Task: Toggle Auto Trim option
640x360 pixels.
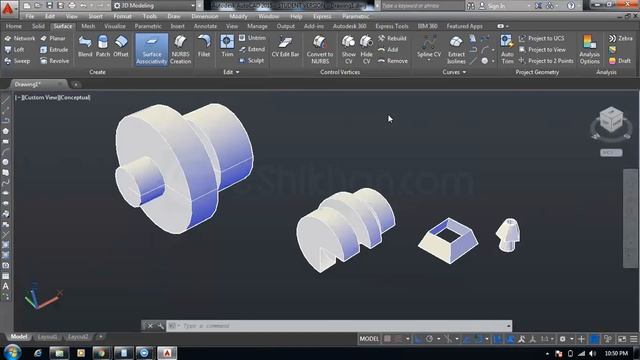Action: point(507,49)
